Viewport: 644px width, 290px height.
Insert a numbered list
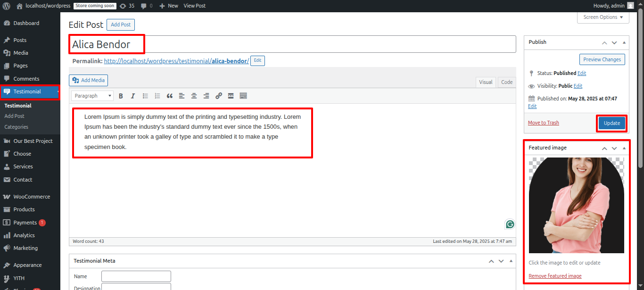coord(157,96)
